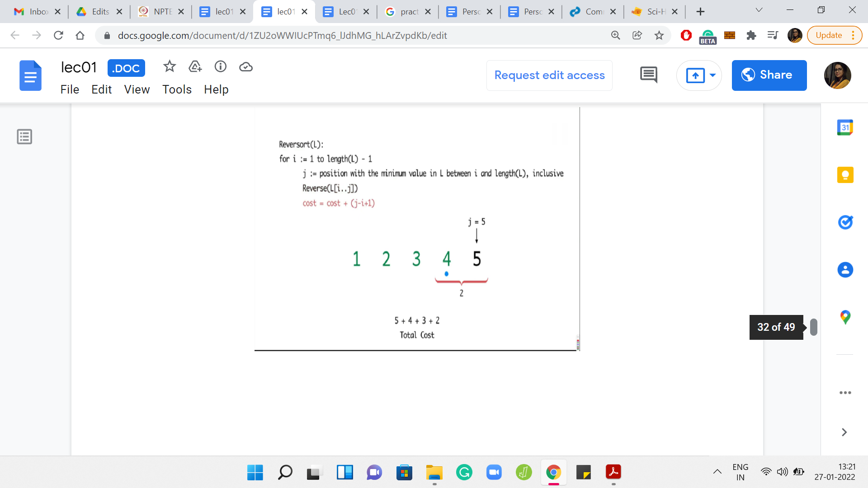Viewport: 868px width, 488px height.
Task: Hide the side panel with chevron
Action: (x=844, y=432)
